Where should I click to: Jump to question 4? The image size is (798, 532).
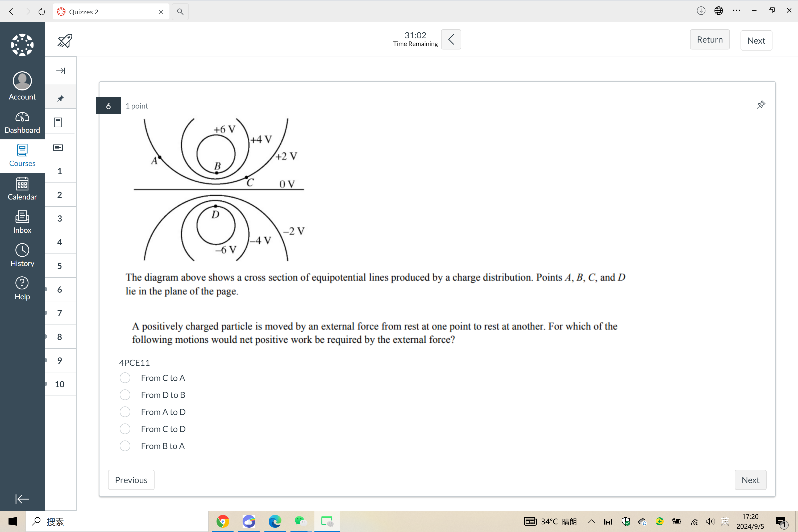point(60,242)
